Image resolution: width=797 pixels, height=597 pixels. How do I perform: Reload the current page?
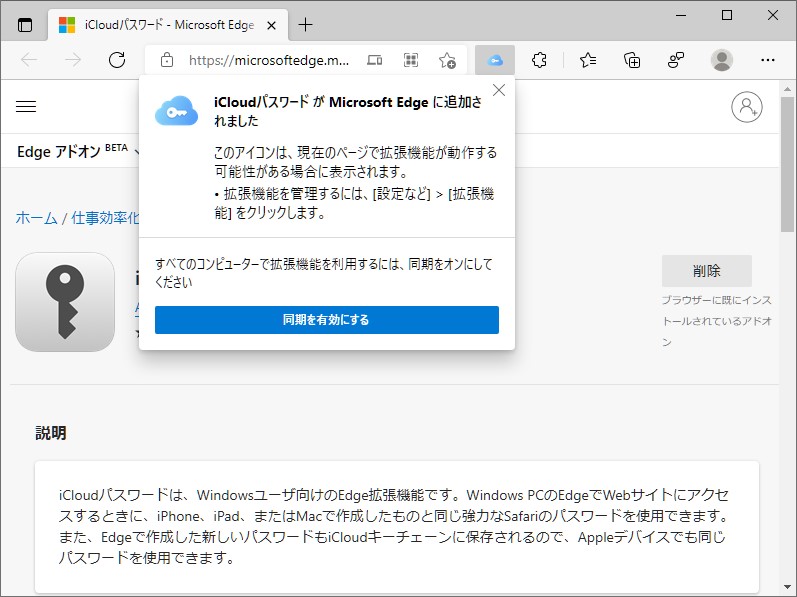117,60
